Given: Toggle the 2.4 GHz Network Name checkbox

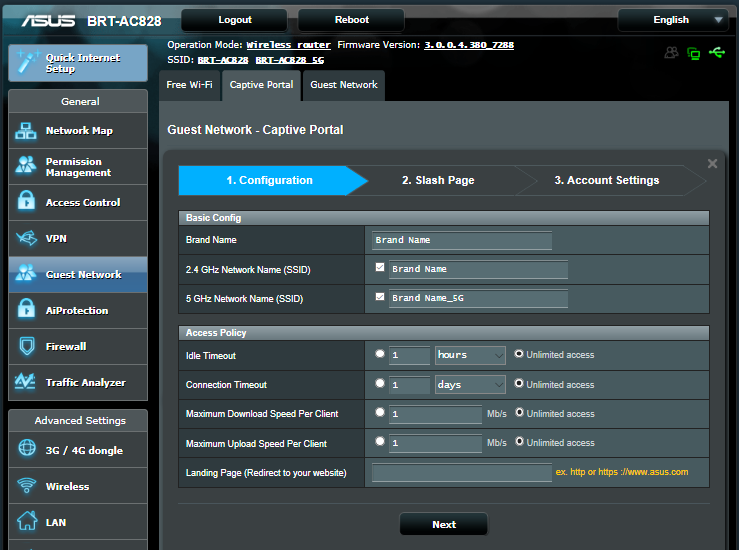Looking at the screenshot, I should click(x=380, y=268).
